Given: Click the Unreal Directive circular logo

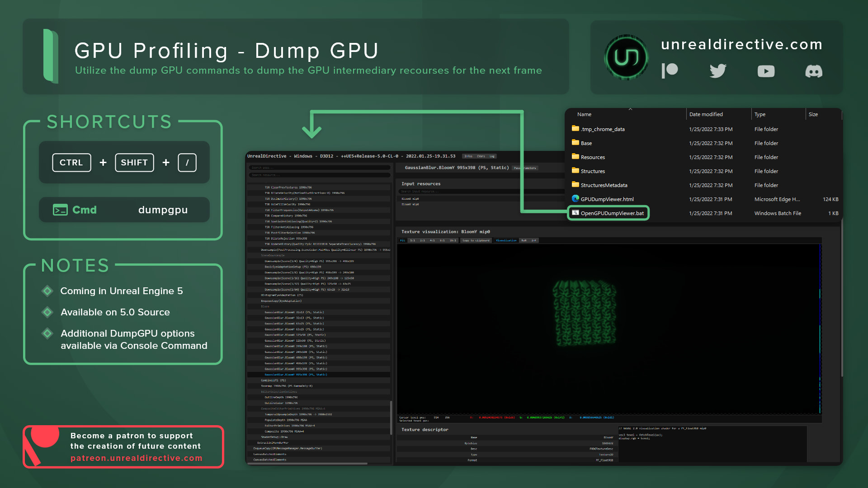Looking at the screenshot, I should tap(627, 57).
